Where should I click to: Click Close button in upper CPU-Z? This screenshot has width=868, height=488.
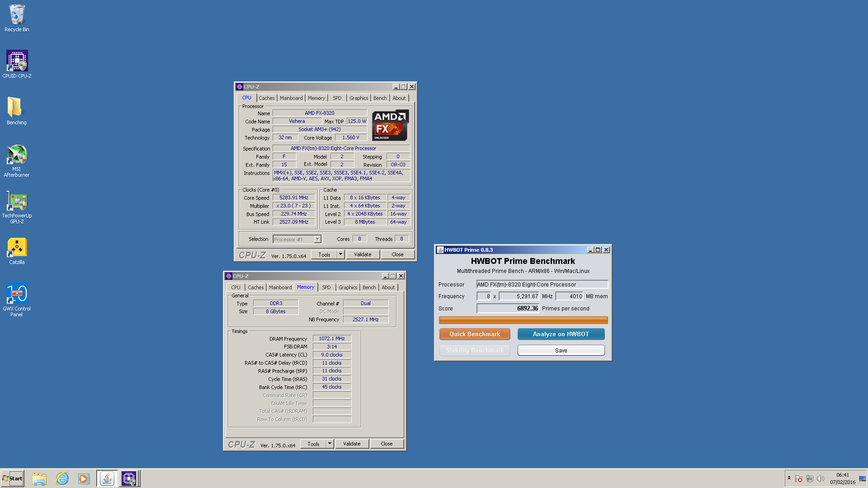click(397, 254)
